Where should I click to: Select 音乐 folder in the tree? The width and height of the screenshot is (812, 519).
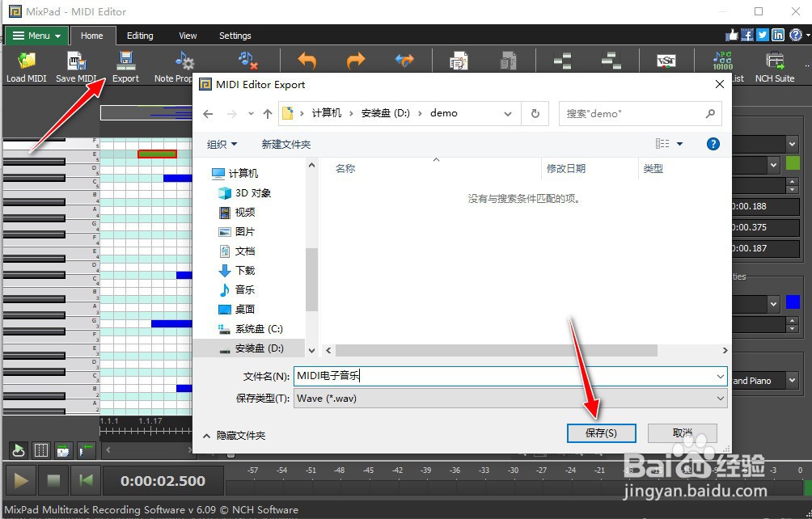[237, 289]
